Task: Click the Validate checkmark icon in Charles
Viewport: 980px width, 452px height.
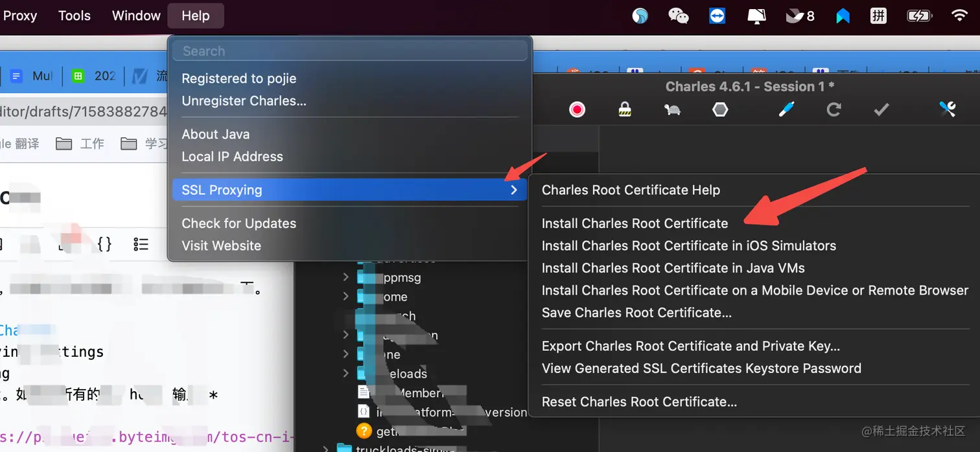Action: click(x=881, y=110)
